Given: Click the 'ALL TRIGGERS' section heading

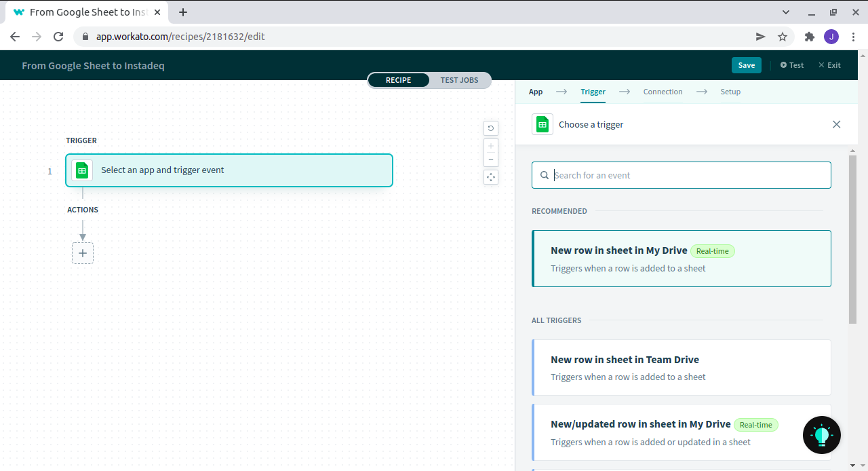Looking at the screenshot, I should (x=557, y=320).
